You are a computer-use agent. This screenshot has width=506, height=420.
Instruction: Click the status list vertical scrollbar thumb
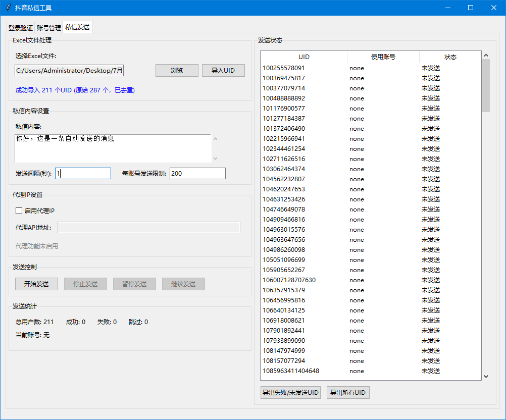pos(486,85)
